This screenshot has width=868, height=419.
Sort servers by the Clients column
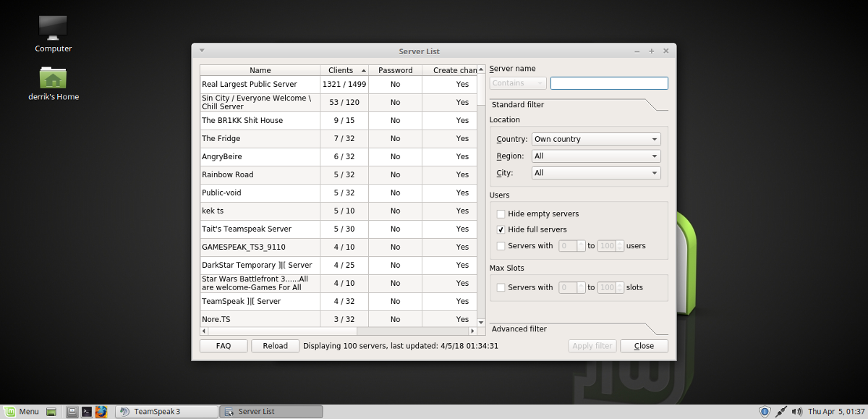344,70
